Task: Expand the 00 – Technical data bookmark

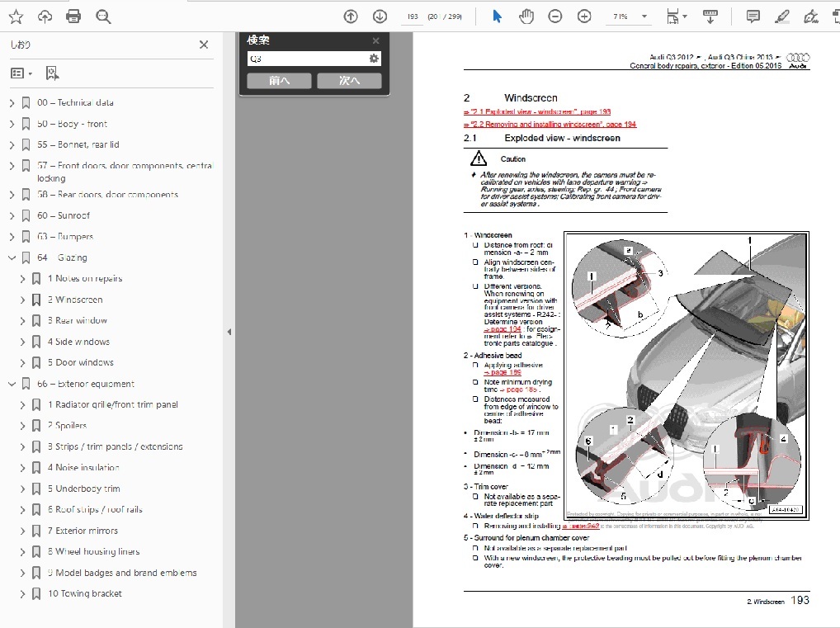Action: pos(12,103)
